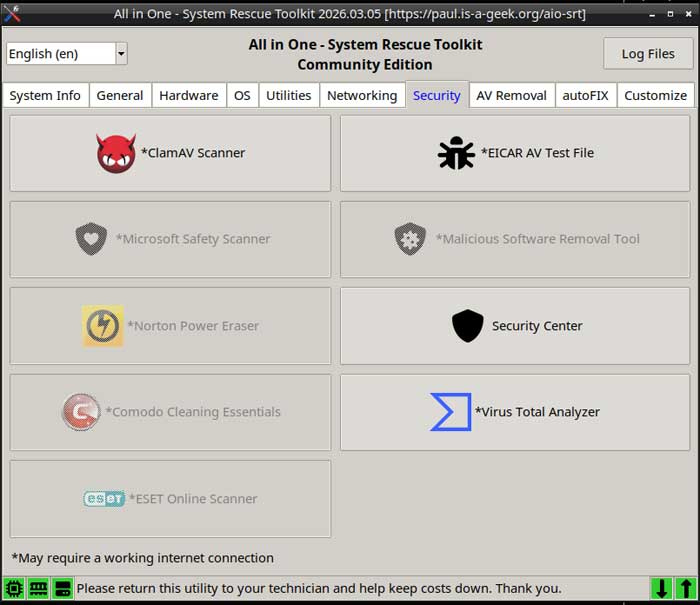The image size is (700, 605).
Task: Switch to the System Info tab
Action: (45, 96)
